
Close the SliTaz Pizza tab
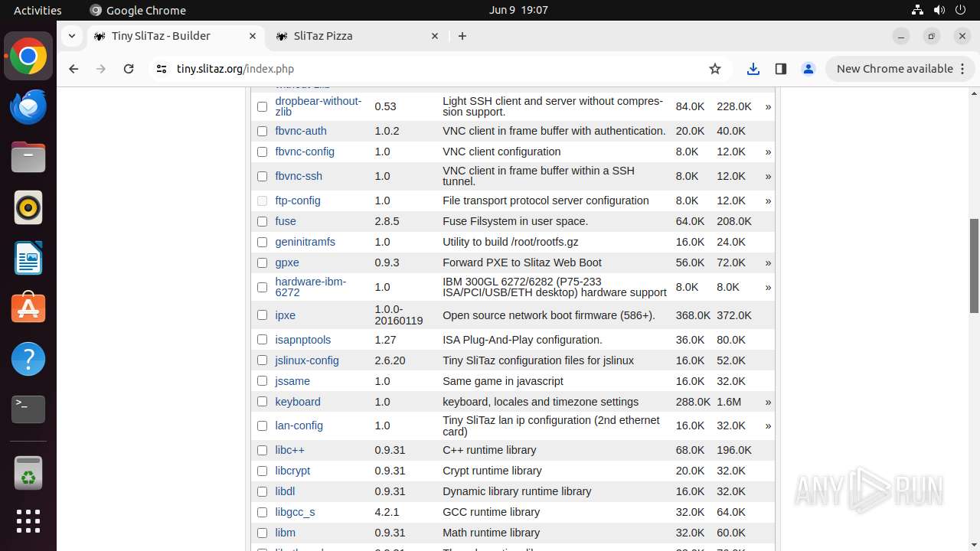[x=435, y=36]
